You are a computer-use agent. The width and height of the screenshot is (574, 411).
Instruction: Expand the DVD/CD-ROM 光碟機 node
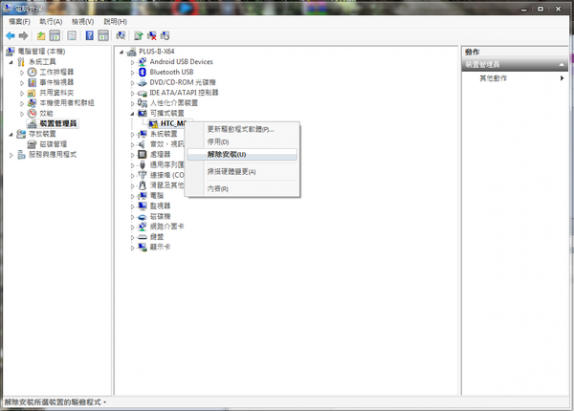(x=133, y=83)
